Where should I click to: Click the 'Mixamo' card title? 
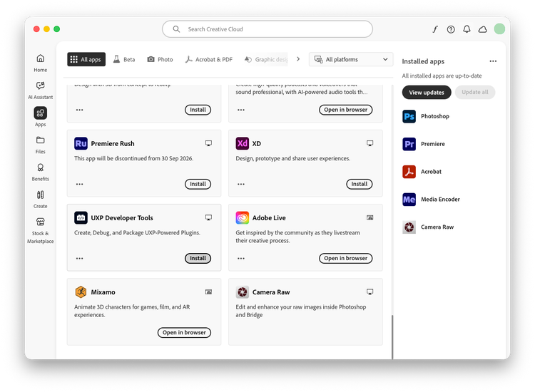click(x=103, y=292)
